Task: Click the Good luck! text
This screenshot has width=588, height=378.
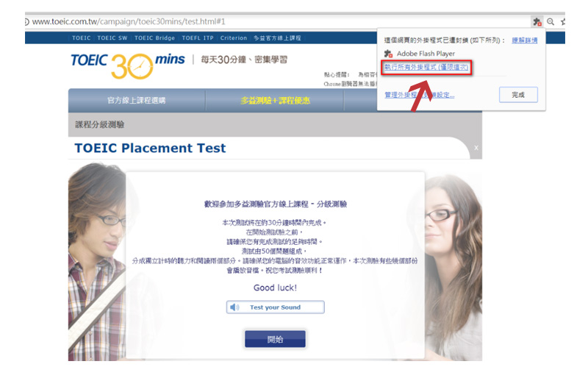Action: pos(275,288)
